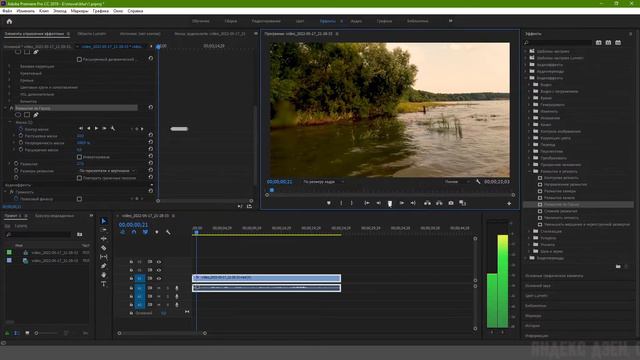
Task: Open blur dimensions dropdown in Effect Controls
Action: [x=108, y=171]
